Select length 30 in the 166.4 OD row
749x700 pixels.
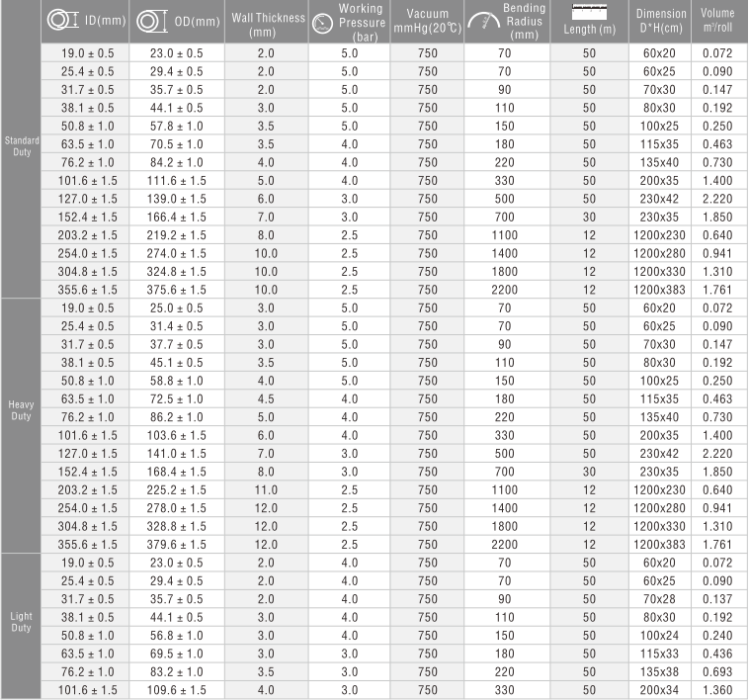click(x=589, y=217)
